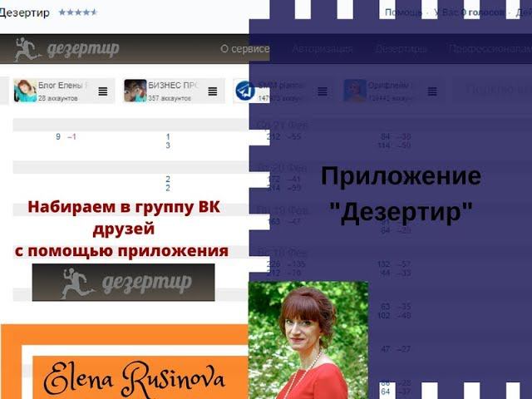
Task: Click the –135 value in SMM planner column
Action: click(296, 264)
